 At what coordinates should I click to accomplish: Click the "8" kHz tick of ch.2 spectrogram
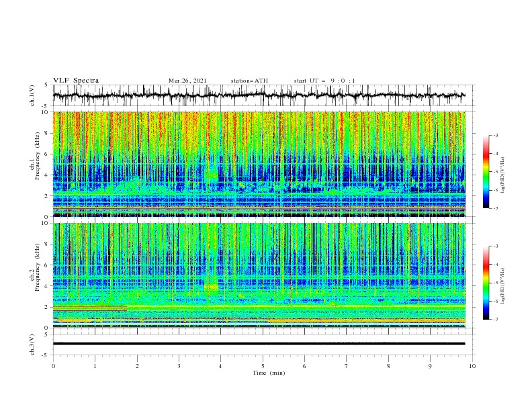click(x=48, y=244)
